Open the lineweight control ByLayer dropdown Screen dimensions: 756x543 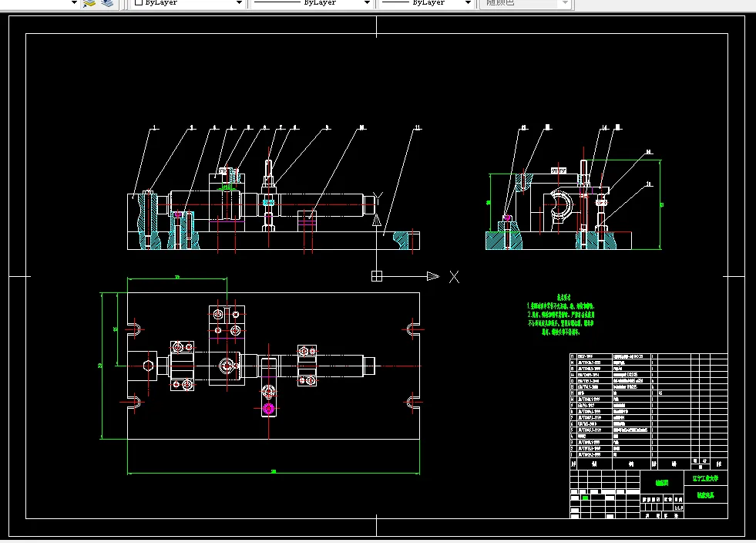click(426, 3)
